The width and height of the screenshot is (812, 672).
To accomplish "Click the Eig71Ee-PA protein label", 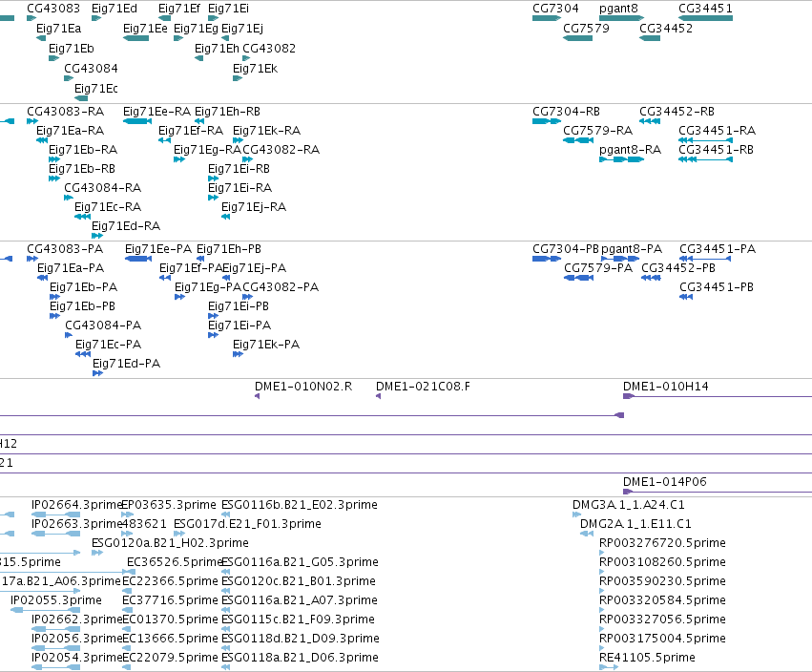I will 158,249.
